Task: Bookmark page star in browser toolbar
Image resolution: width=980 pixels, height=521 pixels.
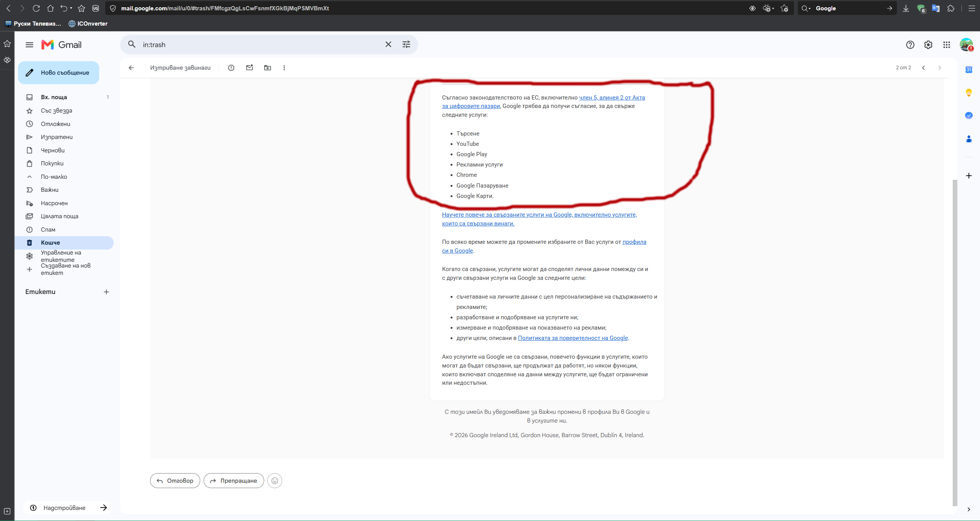Action: pyautogui.click(x=82, y=8)
